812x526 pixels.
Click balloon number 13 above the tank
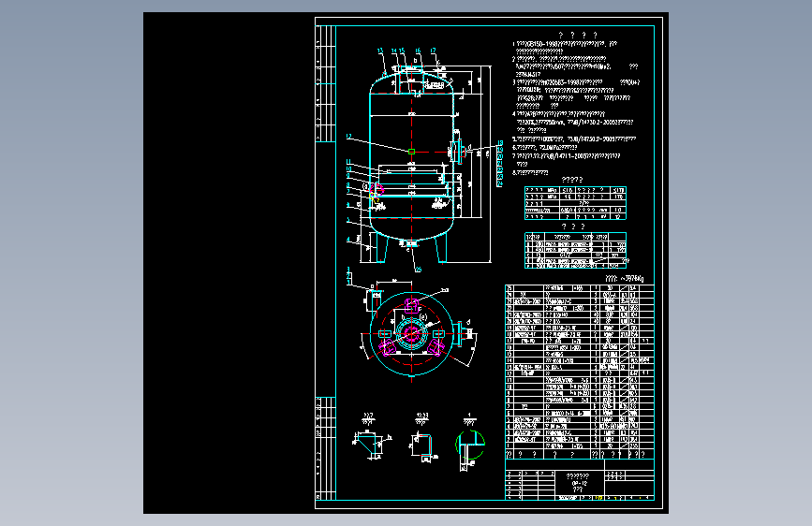(x=380, y=51)
